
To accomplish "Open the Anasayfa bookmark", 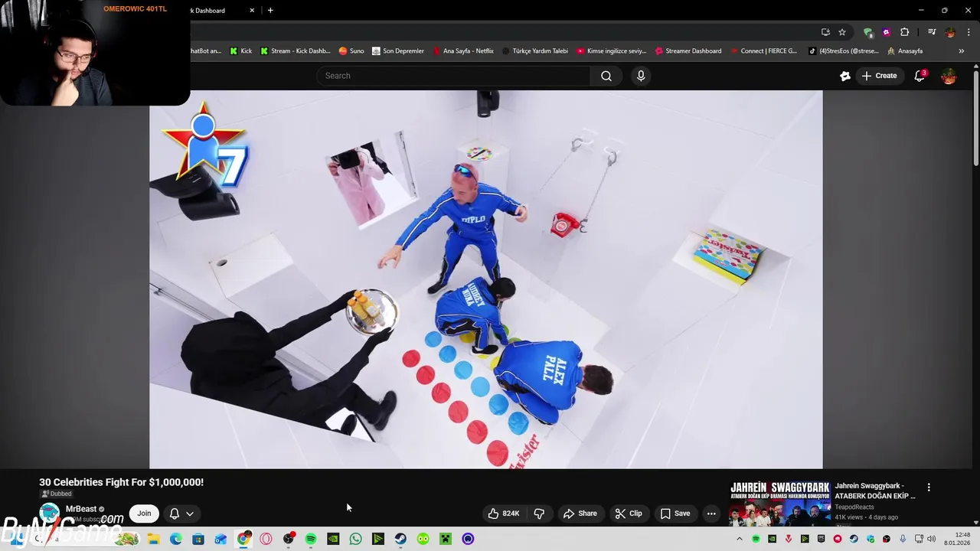I will point(905,51).
